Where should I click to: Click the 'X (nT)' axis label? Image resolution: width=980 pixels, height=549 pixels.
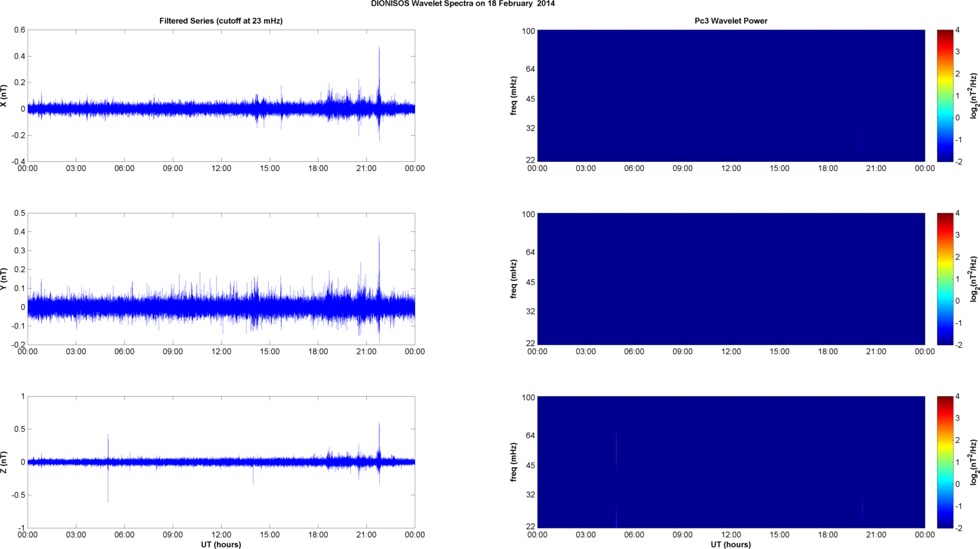pos(4,96)
